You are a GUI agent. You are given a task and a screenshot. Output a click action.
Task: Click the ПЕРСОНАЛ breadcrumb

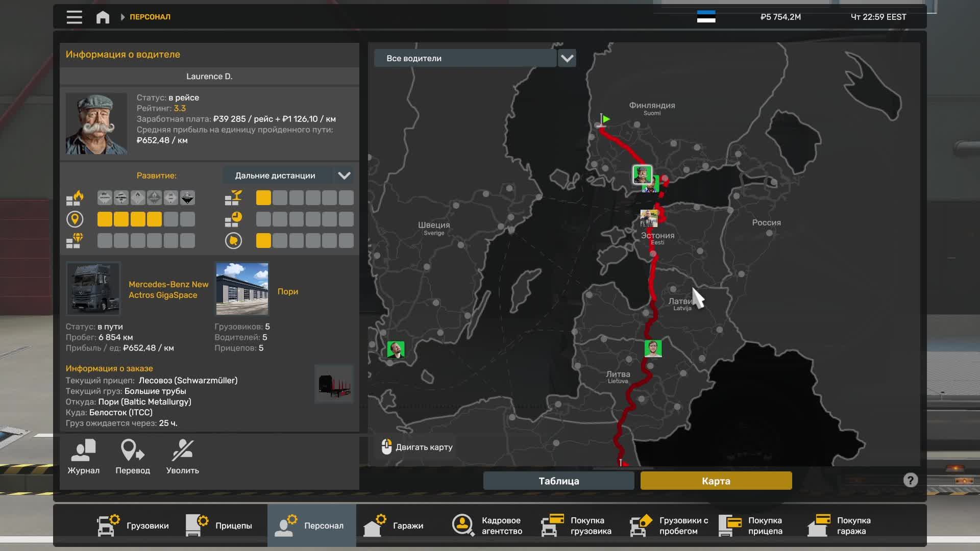point(150,17)
